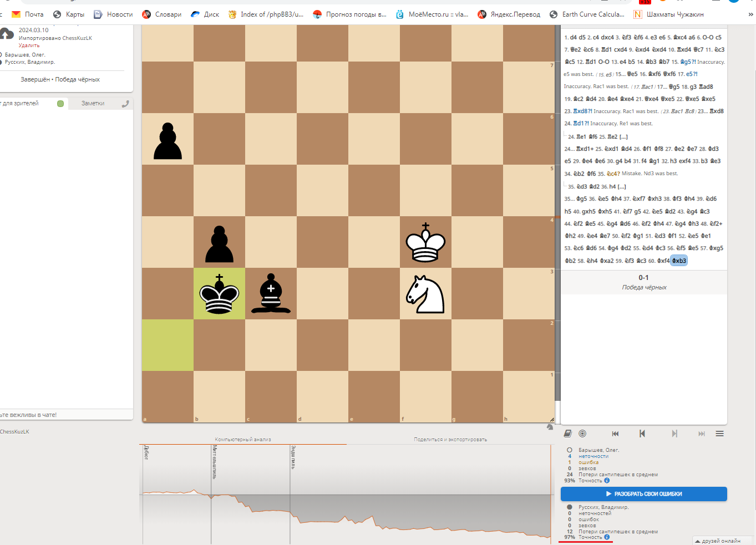Click the Эндшпиль marker on the graph
Screen dimensions: 756x545
coord(293,457)
